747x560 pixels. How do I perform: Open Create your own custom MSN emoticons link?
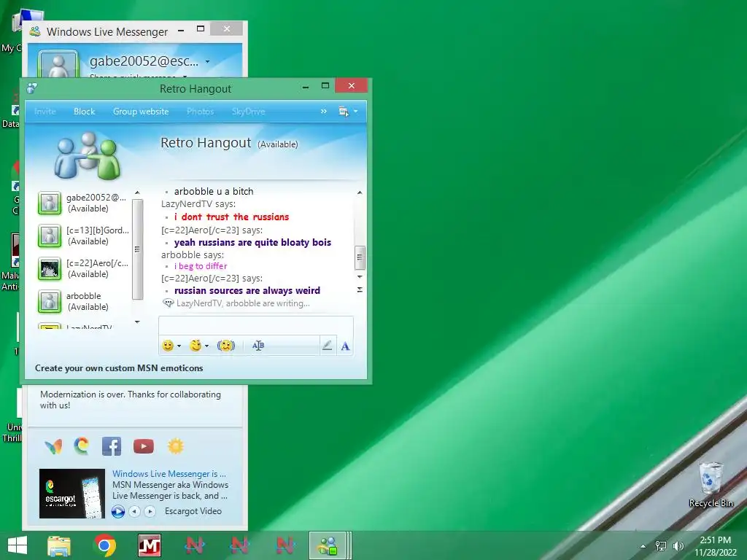(119, 368)
